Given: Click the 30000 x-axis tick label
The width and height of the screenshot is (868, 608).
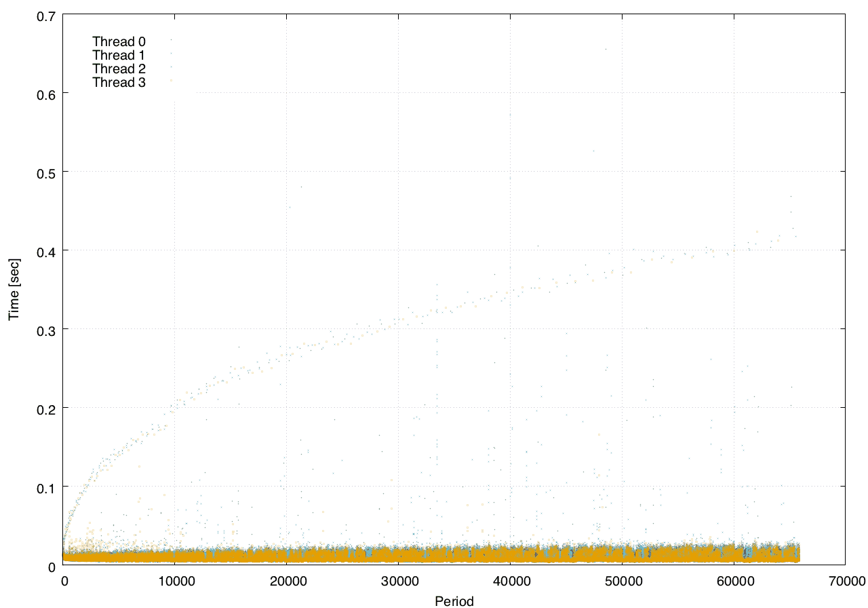Looking at the screenshot, I should (x=399, y=582).
